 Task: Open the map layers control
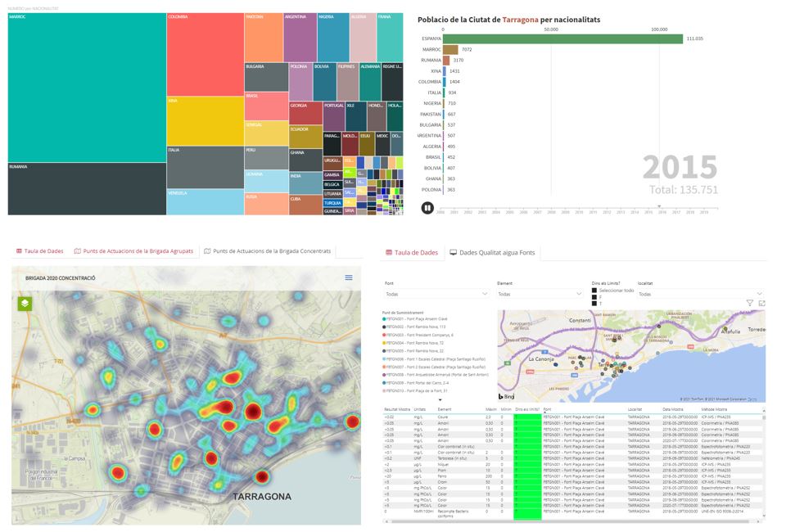[25, 303]
